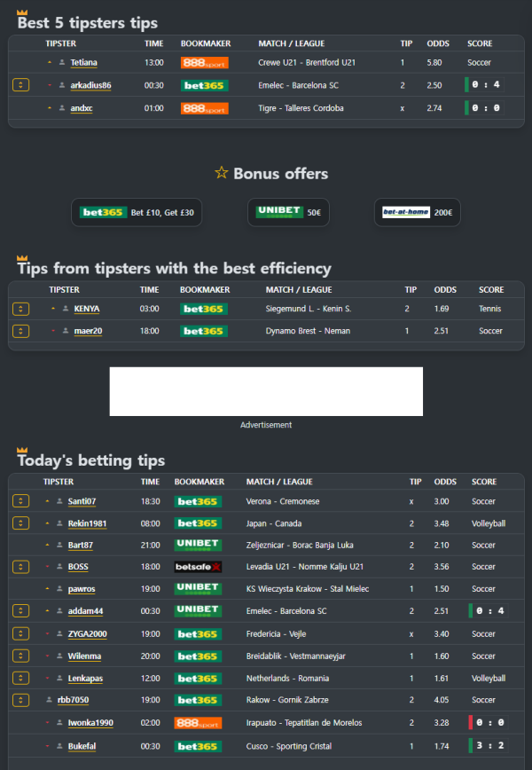The height and width of the screenshot is (770, 532).
Task: Click the betsafe logo in BOSS's row
Action: coord(198,567)
